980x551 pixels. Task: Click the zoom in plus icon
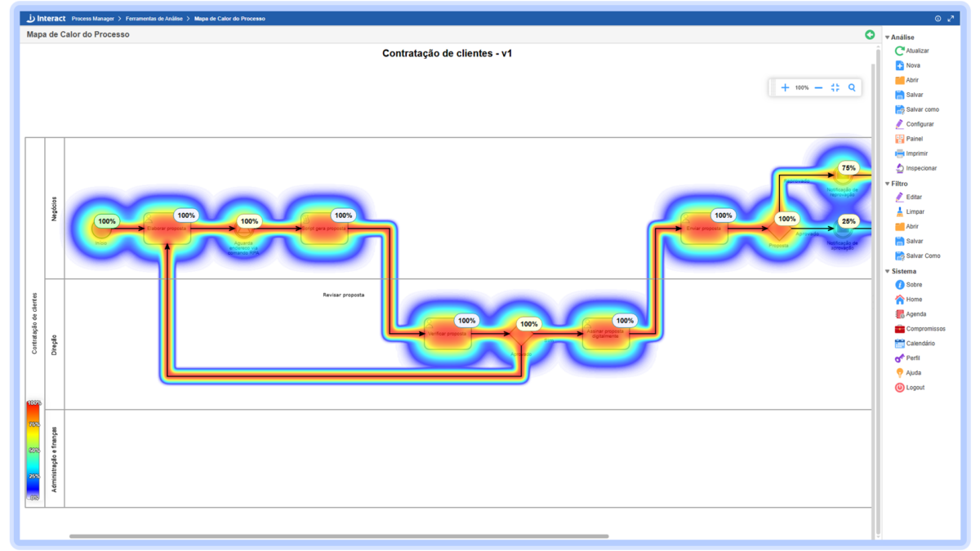point(785,87)
